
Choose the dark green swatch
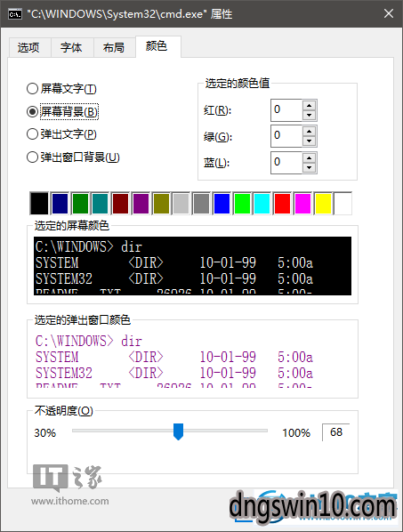point(80,203)
